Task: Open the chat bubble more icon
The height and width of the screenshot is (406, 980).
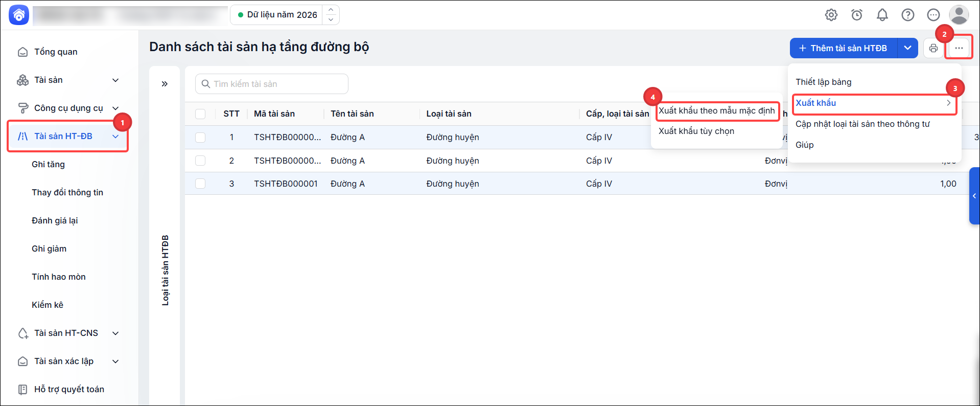Action: [934, 15]
